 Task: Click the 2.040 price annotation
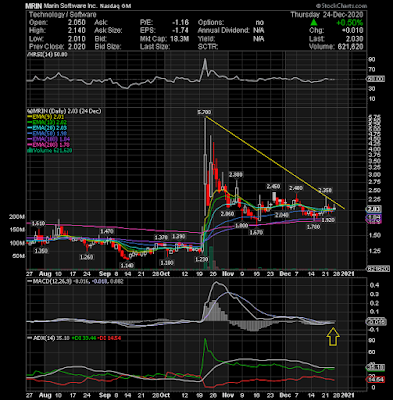(x=282, y=215)
